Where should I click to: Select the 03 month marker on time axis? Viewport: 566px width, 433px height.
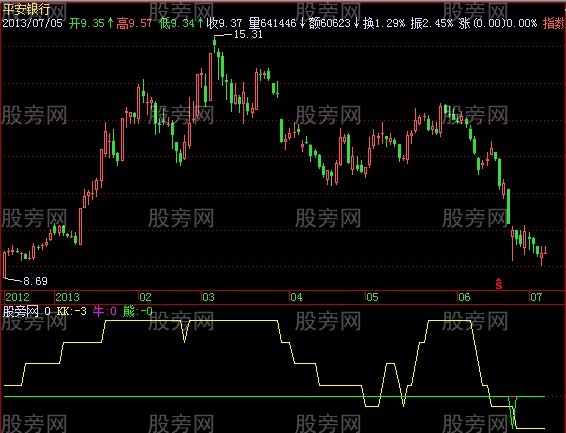pyautogui.click(x=208, y=297)
